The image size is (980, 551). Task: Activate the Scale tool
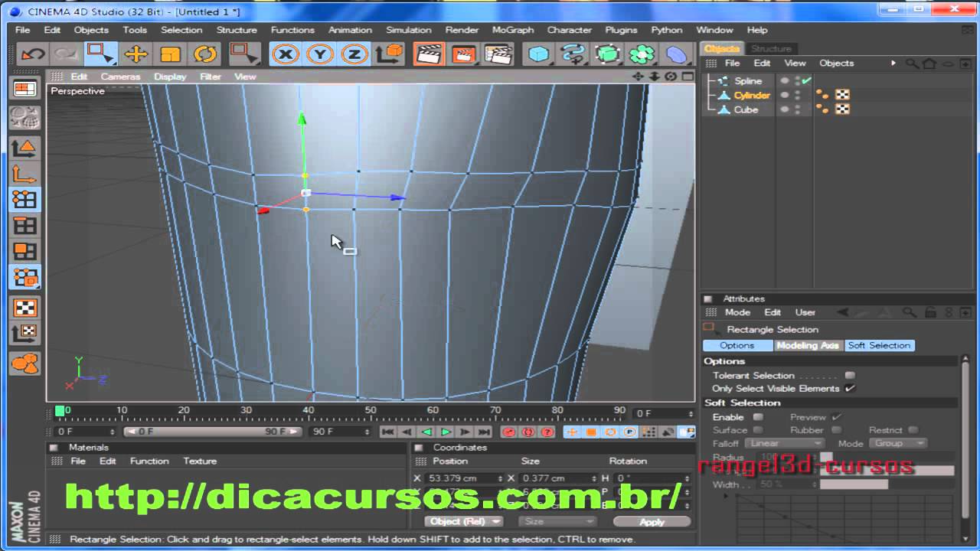[170, 54]
